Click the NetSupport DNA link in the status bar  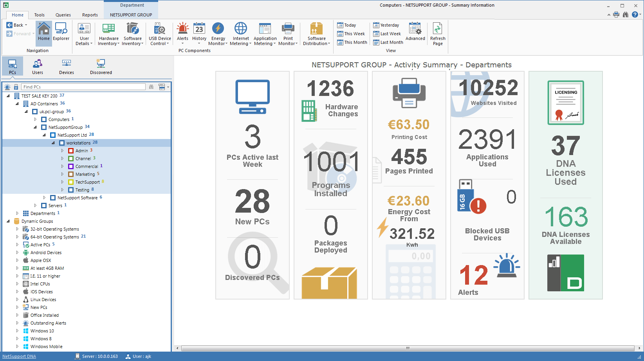click(x=19, y=356)
